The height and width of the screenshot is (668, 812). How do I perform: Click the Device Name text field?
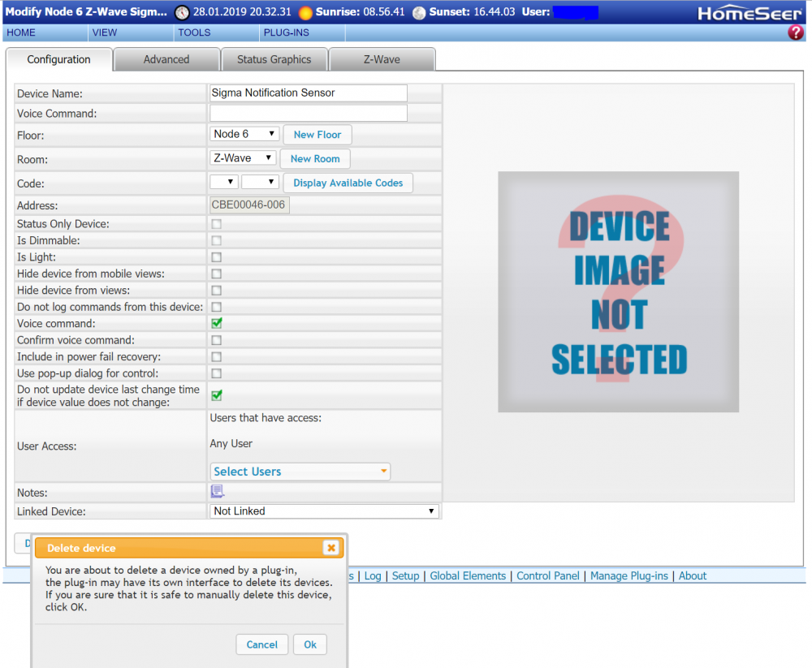pyautogui.click(x=308, y=93)
